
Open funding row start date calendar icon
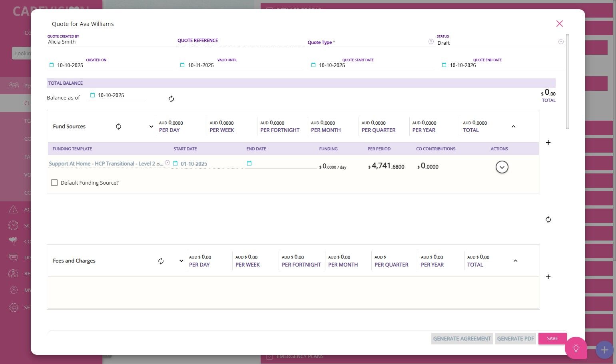[175, 163]
